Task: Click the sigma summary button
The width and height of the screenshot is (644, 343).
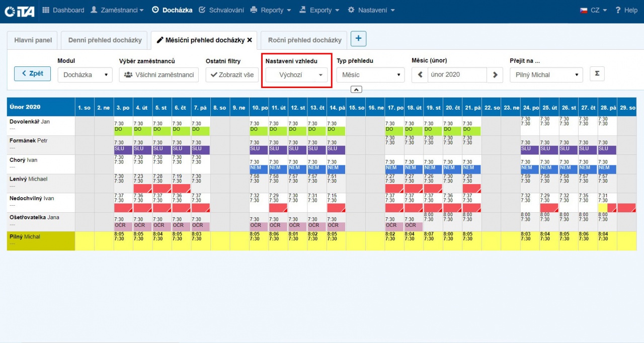Action: (597, 73)
